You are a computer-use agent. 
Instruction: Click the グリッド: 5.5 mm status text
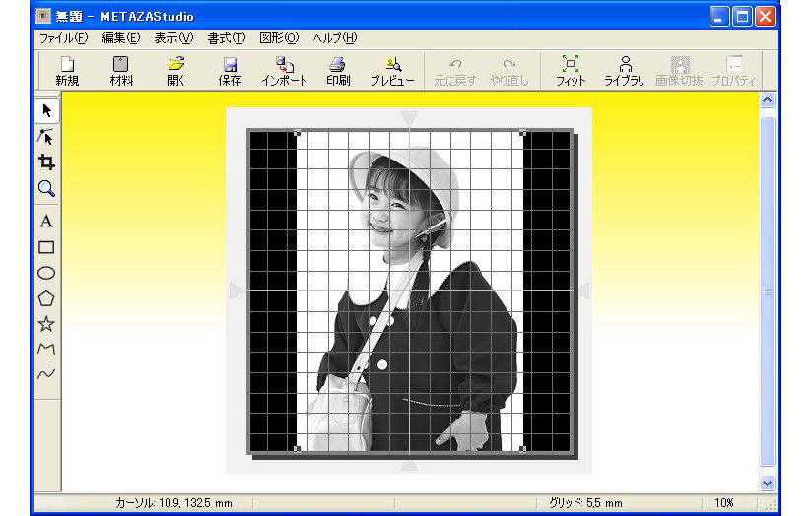(585, 503)
